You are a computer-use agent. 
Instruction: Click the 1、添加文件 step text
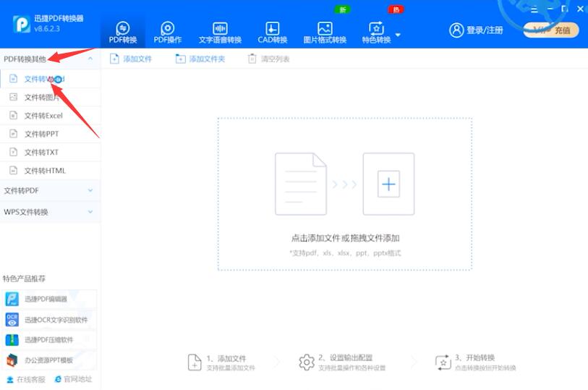226,358
